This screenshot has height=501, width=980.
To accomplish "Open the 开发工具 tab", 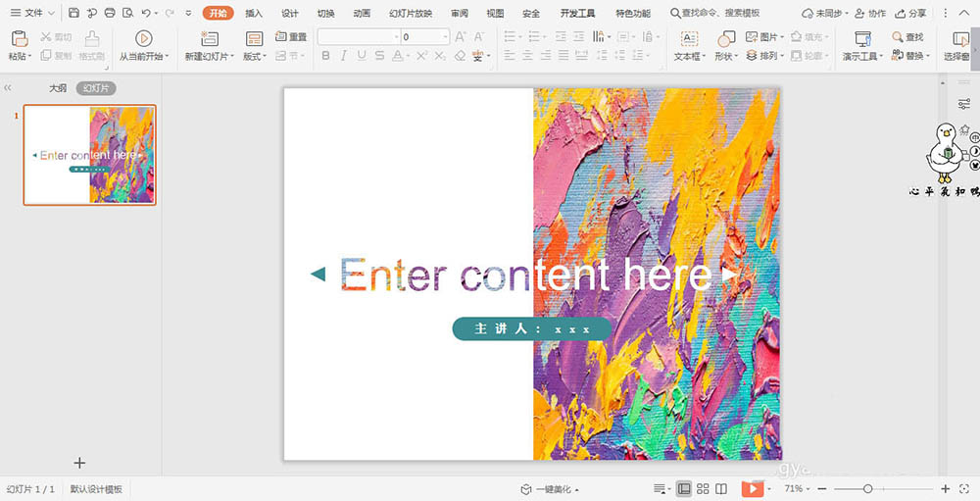I will pyautogui.click(x=577, y=13).
